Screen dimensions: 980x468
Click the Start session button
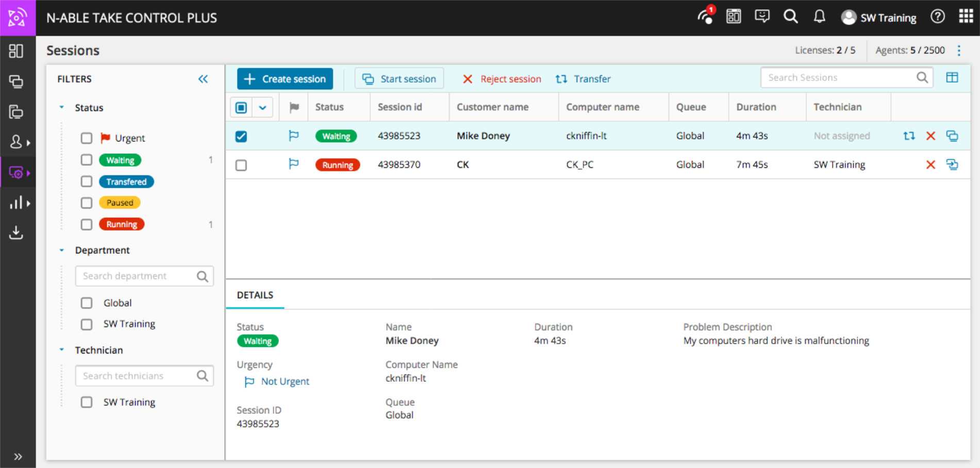tap(399, 79)
